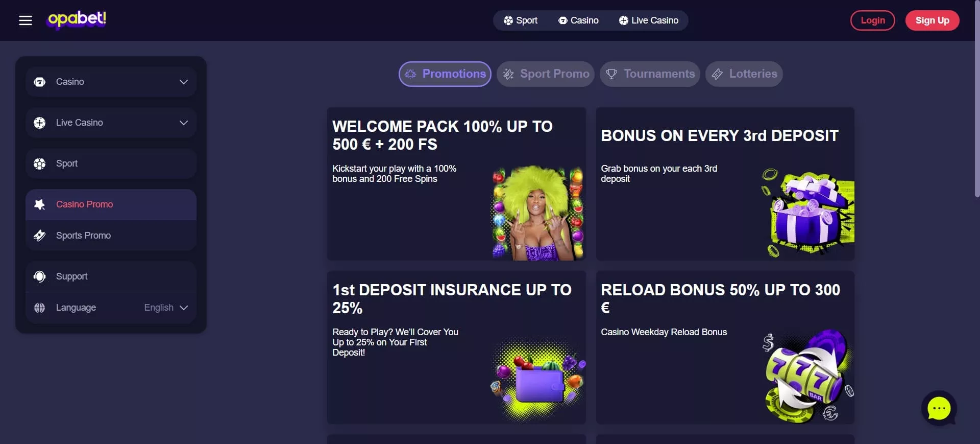Click the Sports Promo ticket icon
Image resolution: width=980 pixels, height=444 pixels.
(39, 236)
